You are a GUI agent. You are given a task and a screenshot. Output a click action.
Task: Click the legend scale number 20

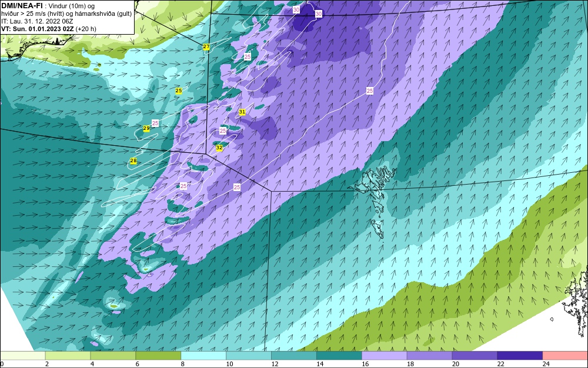[x=456, y=364]
